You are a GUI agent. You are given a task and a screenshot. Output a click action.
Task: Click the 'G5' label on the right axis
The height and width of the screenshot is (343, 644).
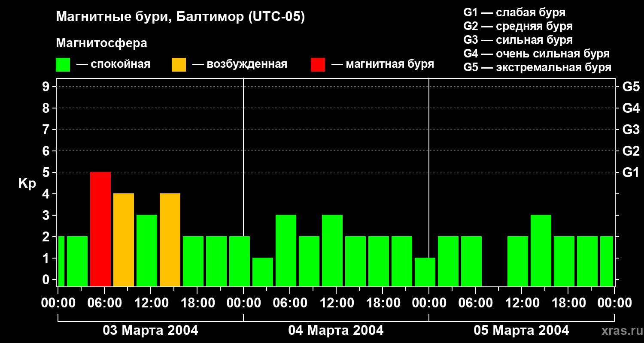coord(631,87)
